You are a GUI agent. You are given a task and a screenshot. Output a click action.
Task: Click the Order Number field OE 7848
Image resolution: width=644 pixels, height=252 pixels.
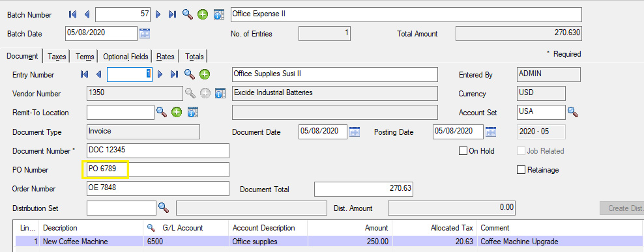pos(158,188)
